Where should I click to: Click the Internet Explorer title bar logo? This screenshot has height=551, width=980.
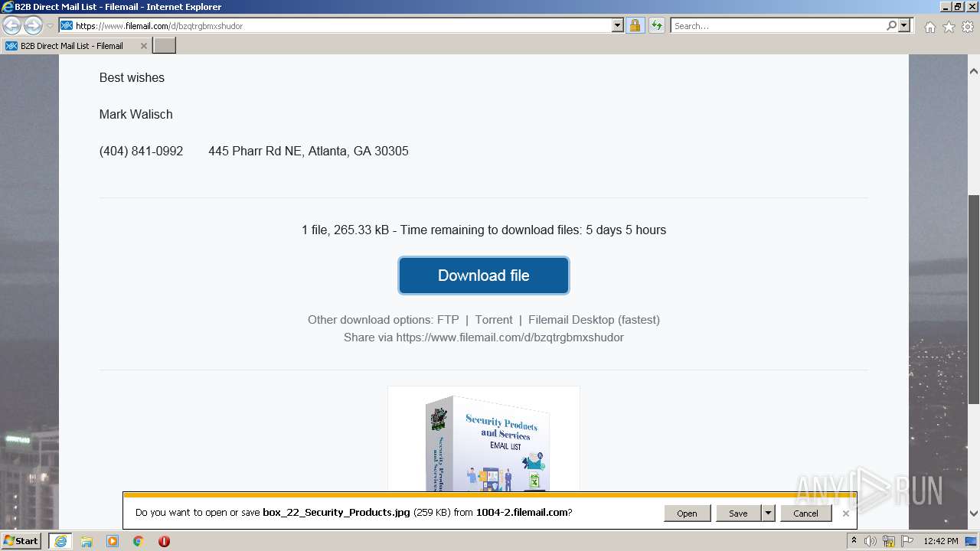(8, 7)
